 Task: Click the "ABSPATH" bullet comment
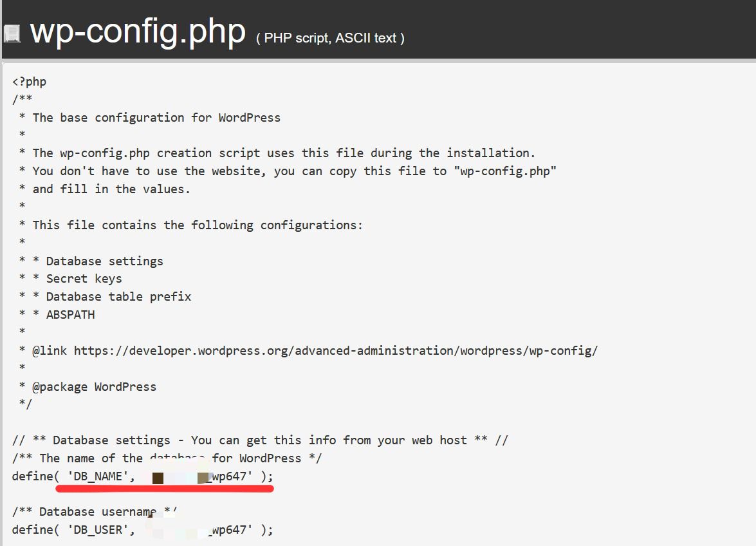[x=70, y=315]
